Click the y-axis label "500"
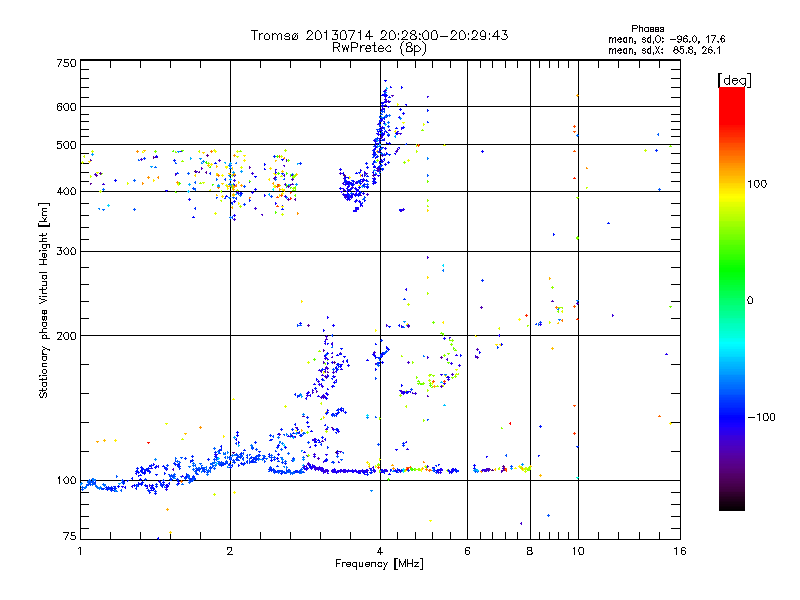The image size is (800, 600). click(x=66, y=145)
